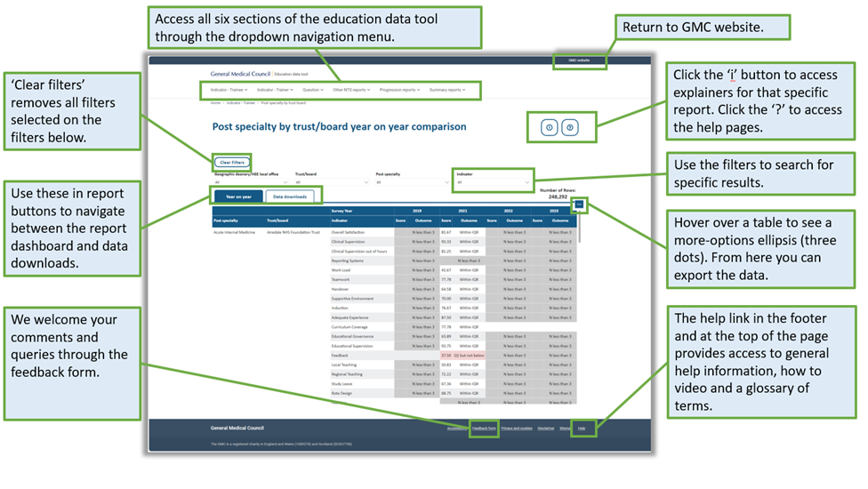Click the 2021 survey year header
The image size is (868, 489).
(x=462, y=211)
